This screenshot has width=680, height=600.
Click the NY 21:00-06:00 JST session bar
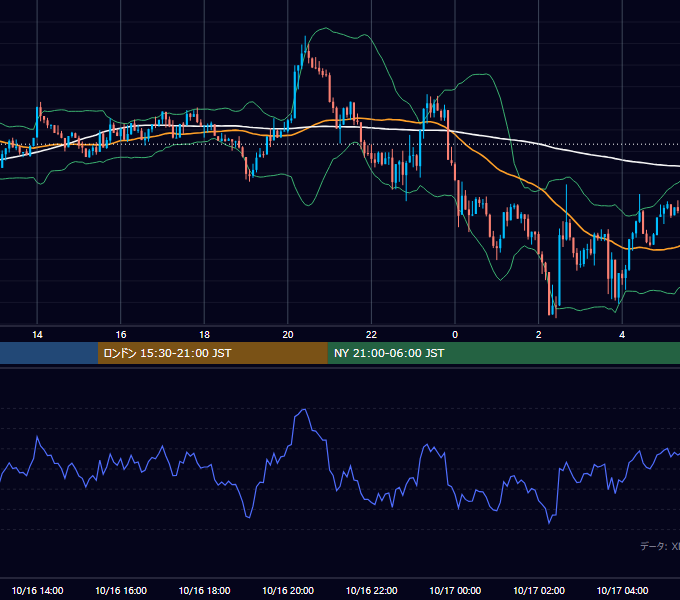[x=503, y=353]
